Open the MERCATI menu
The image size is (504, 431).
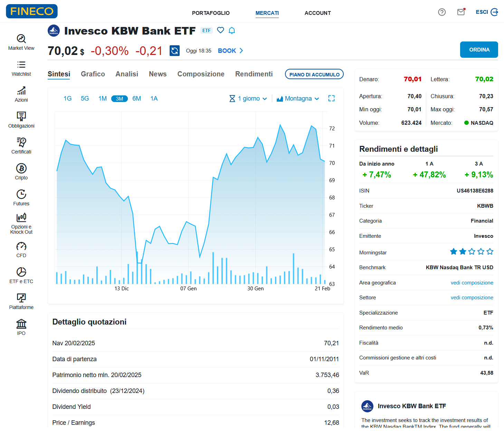pos(267,13)
